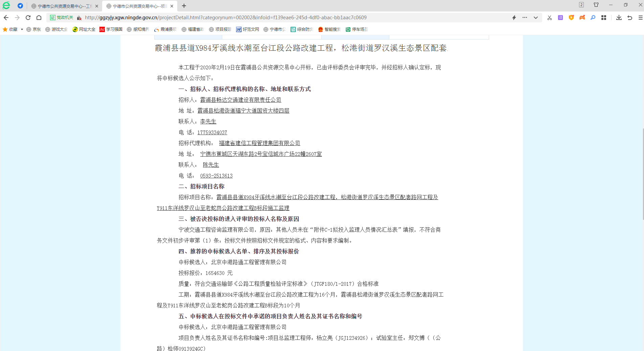Click 霞浦县畅达交通建设有限责任公司 underlined text
The width and height of the screenshot is (644, 351).
pos(240,100)
